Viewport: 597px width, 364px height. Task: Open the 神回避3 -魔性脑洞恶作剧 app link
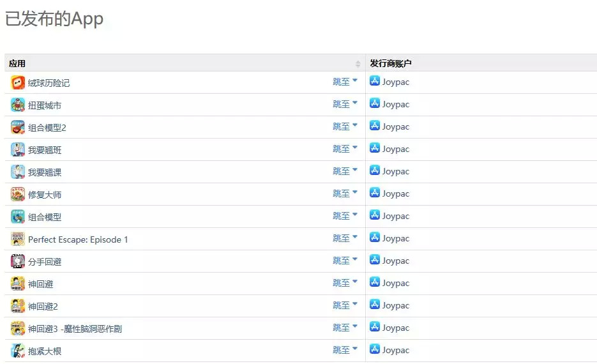75,329
